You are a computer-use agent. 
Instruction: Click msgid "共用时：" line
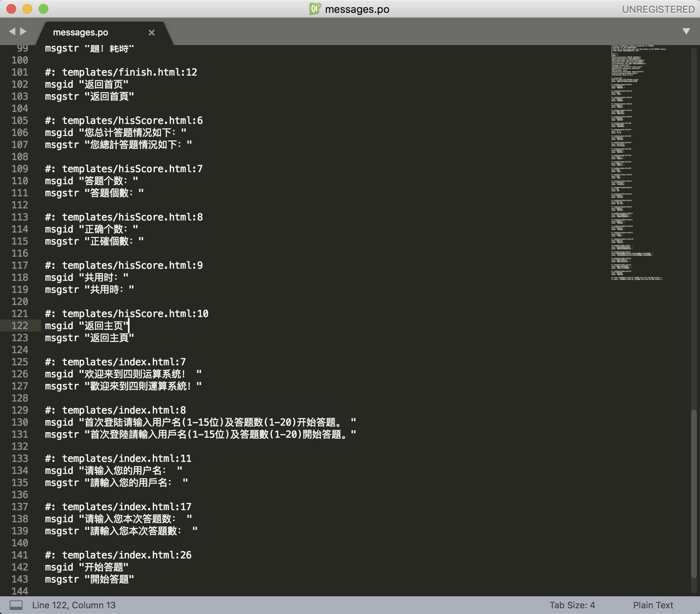[x=87, y=278]
